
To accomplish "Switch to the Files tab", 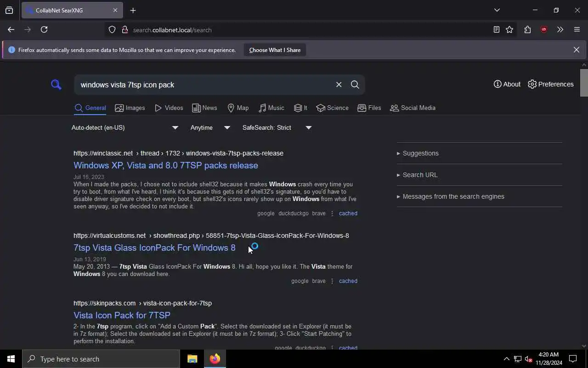I will pyautogui.click(x=369, y=108).
